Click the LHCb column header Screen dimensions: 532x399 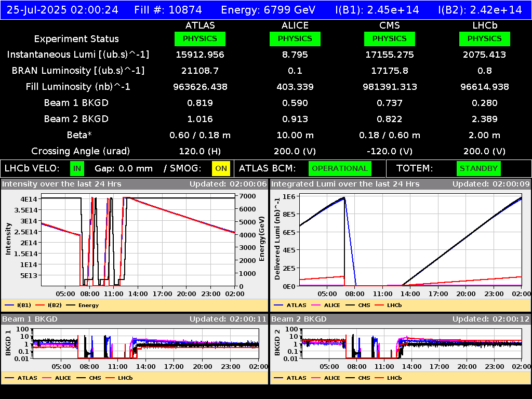(485, 25)
